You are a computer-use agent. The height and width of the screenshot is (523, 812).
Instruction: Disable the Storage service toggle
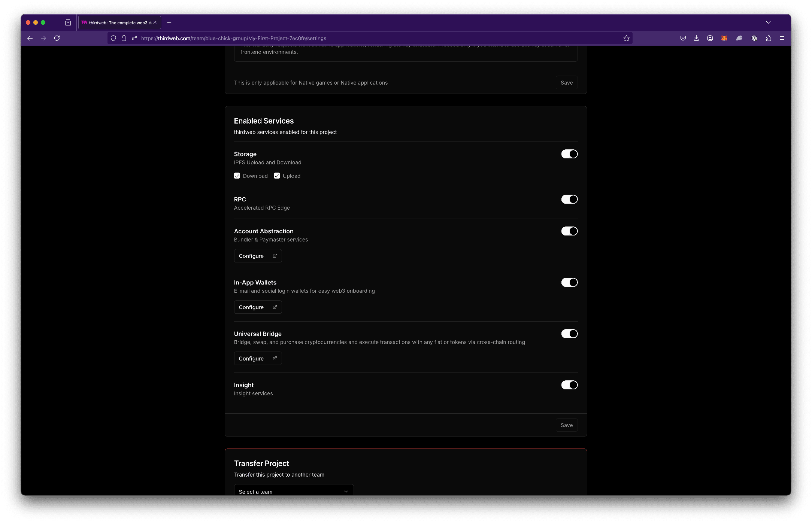click(569, 154)
